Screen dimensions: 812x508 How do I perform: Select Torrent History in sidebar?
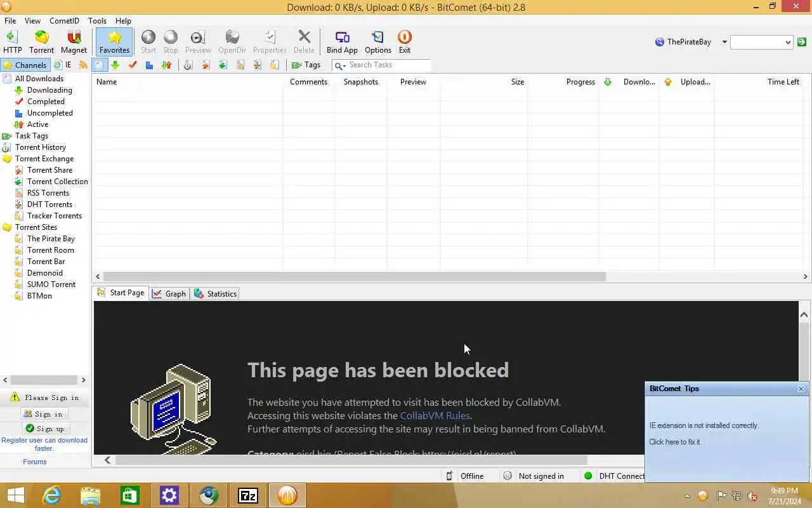coord(41,147)
